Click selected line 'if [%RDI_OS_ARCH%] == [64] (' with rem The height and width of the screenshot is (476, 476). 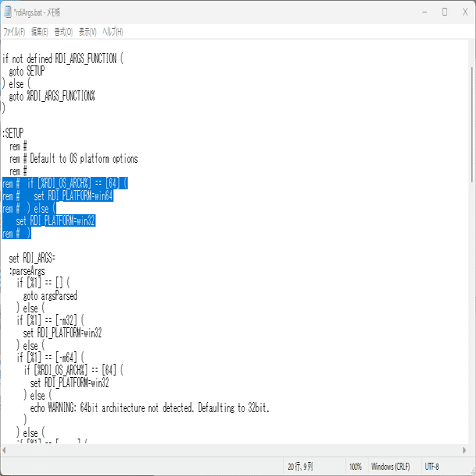65,183
